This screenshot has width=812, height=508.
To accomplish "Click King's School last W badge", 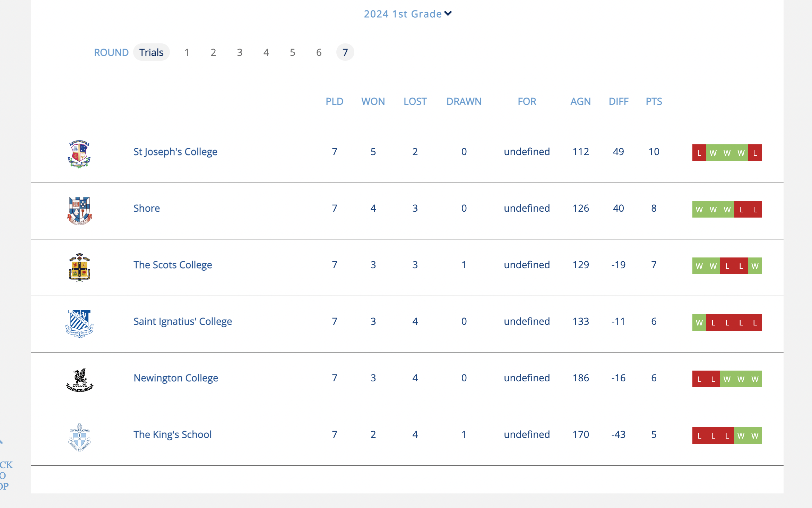I will point(755,435).
